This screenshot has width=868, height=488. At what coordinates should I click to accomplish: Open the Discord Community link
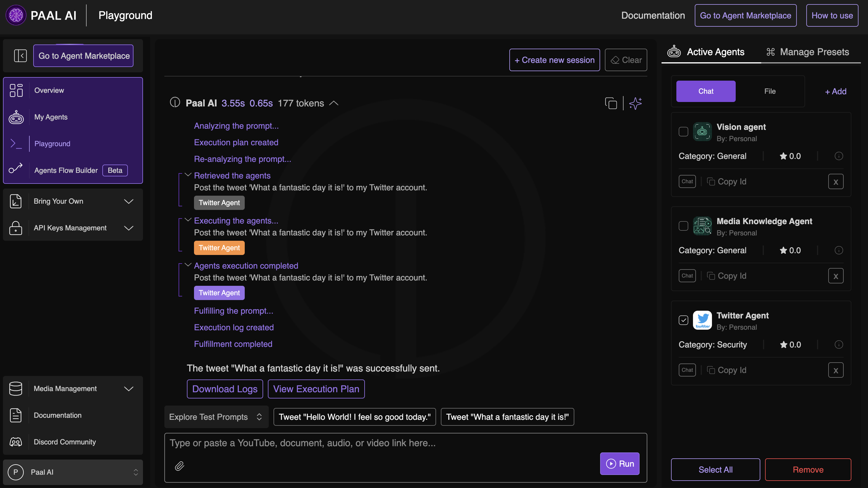(65, 442)
